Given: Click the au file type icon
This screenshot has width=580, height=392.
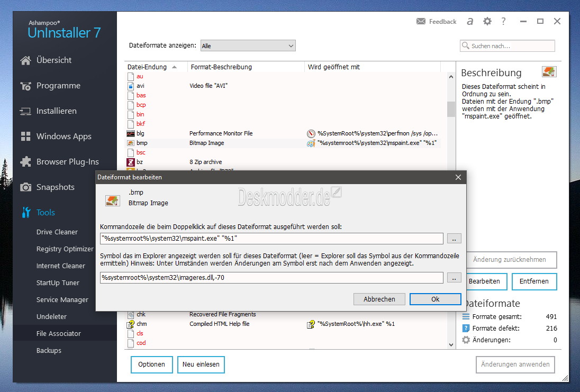Looking at the screenshot, I should coord(131,77).
